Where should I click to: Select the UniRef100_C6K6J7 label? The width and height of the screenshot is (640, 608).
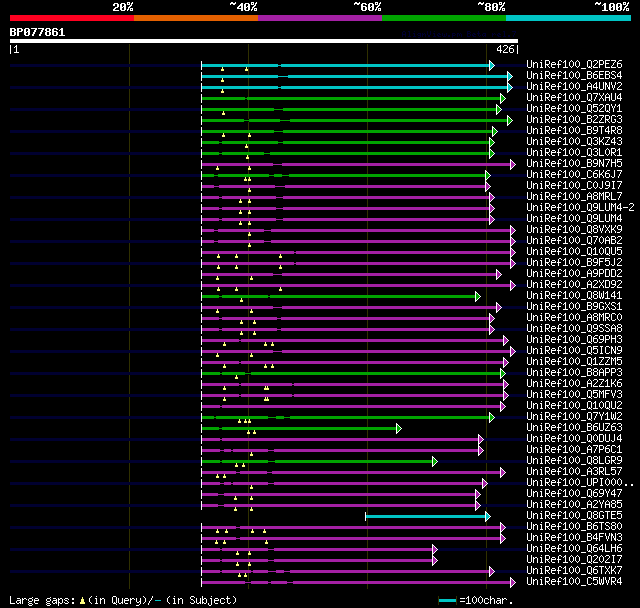[x=574, y=175]
